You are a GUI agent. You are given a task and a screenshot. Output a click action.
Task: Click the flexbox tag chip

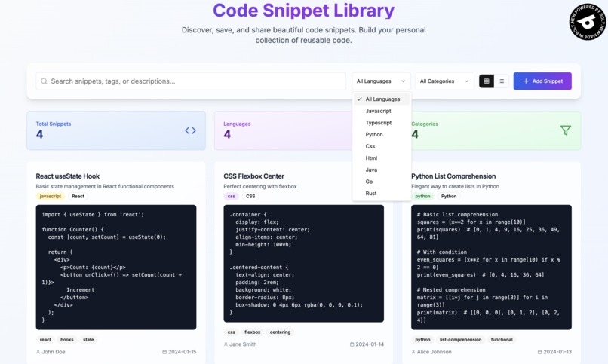tap(253, 332)
